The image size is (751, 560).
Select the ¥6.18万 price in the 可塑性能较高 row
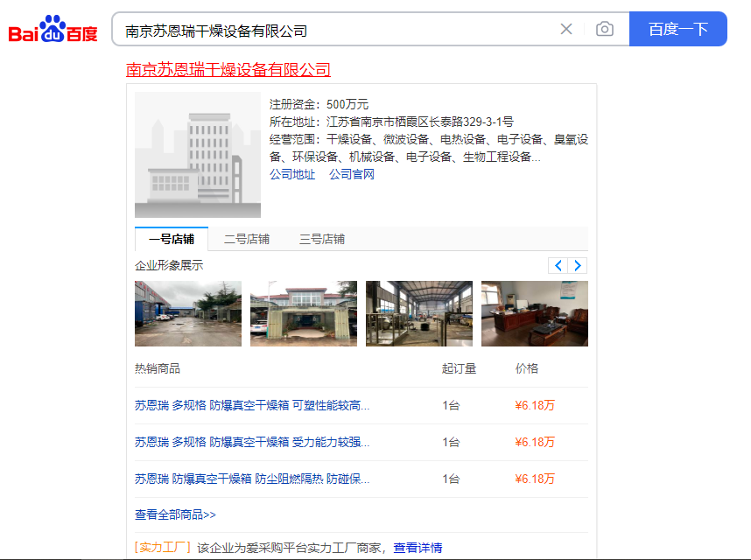click(x=535, y=405)
